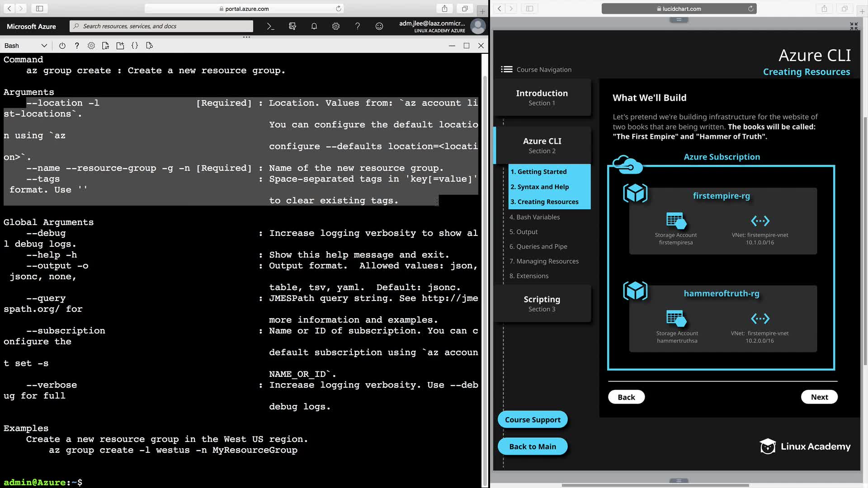868x488 pixels.
Task: Open Cloud Shell settings gear
Action: [x=91, y=46]
